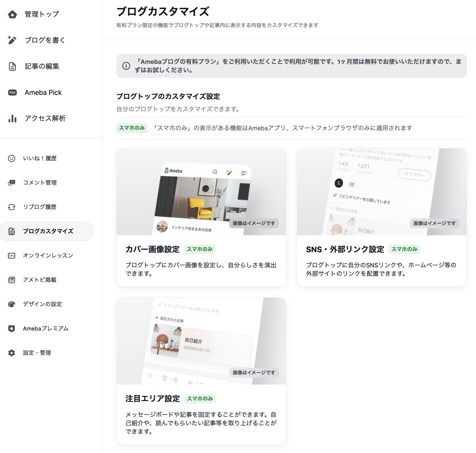476x453 pixels.
Task: Select ブログカスタマイズ in the sidebar
Action: (47, 231)
